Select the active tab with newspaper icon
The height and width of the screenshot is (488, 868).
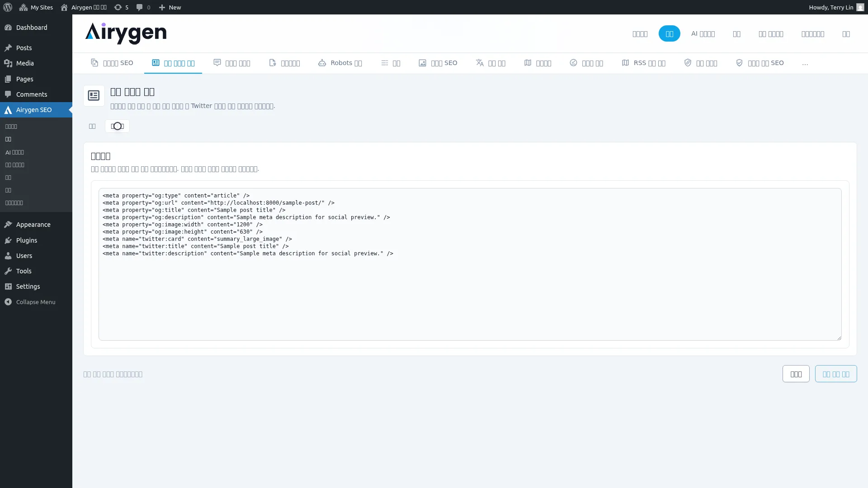point(173,63)
